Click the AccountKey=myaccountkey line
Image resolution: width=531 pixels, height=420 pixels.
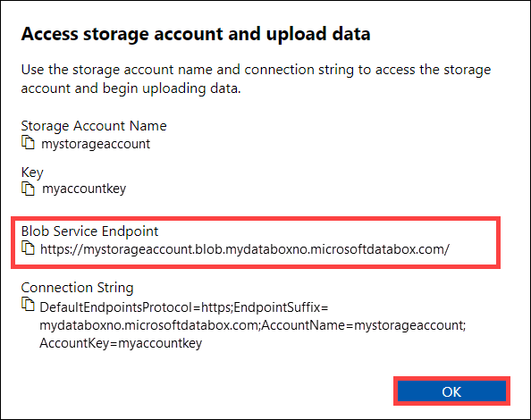point(121,343)
